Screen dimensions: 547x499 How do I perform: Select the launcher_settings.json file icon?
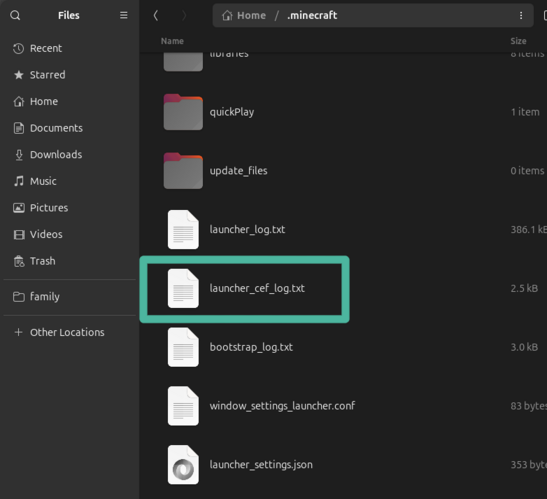[x=183, y=464]
